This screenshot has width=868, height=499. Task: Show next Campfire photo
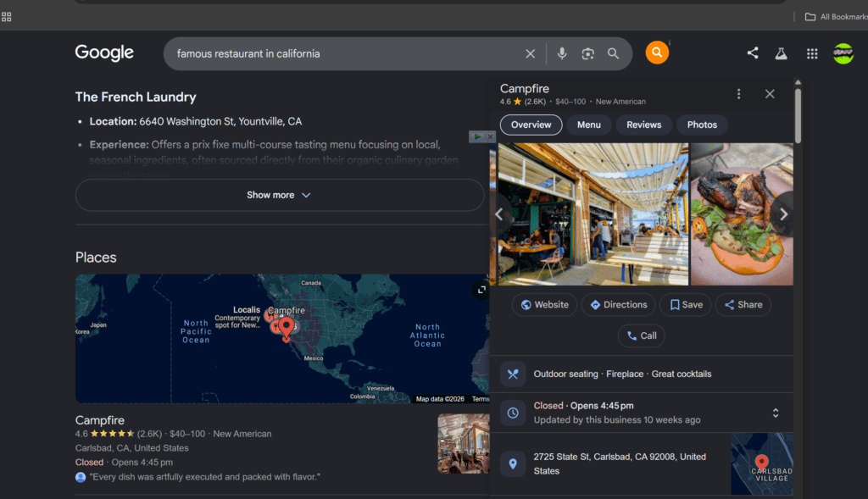tap(783, 214)
